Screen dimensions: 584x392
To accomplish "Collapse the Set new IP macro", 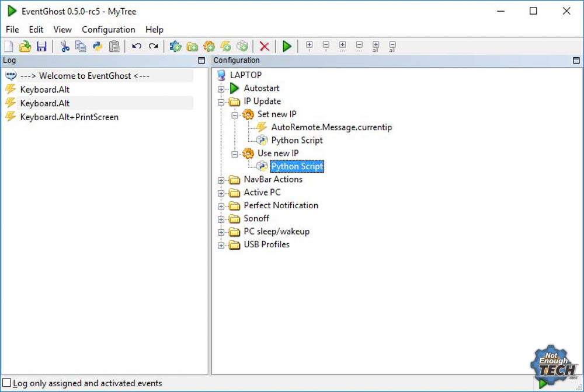I will 235,116.
